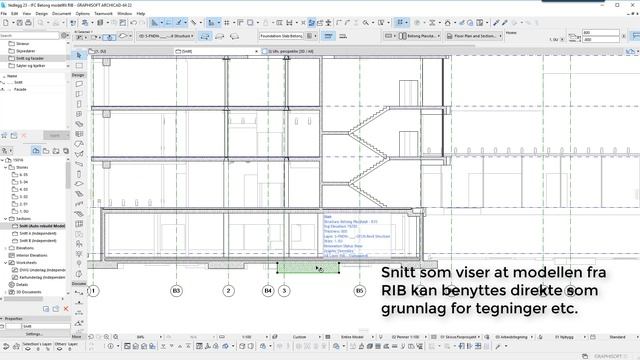
Task: Open the layer dropdown S-FNDN Structural
Action: pyautogui.click(x=166, y=36)
